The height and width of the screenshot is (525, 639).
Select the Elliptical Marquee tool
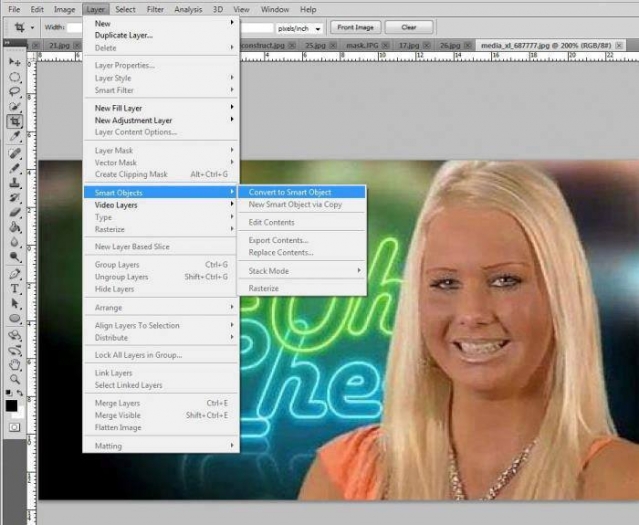coord(15,76)
